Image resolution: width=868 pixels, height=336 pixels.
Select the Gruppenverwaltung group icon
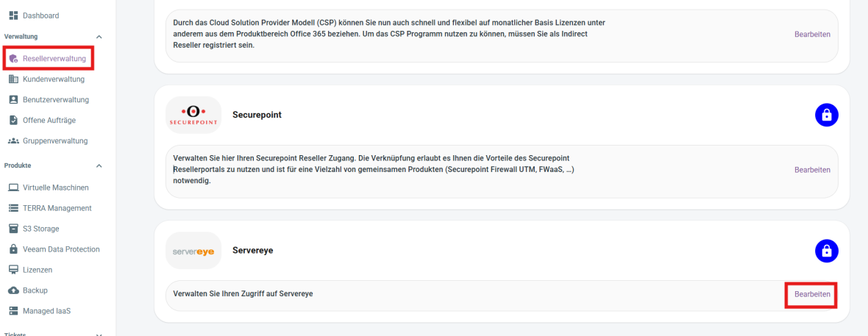[x=14, y=140]
